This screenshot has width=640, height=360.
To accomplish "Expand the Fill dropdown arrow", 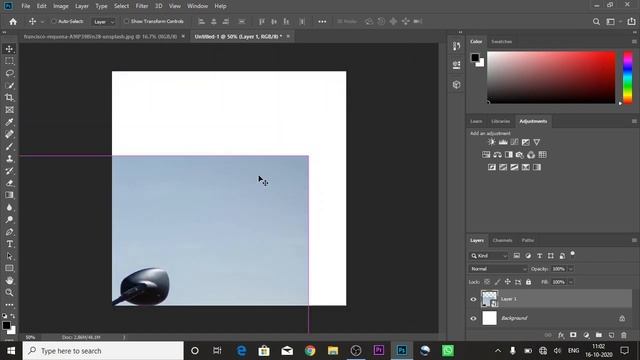I will (x=571, y=282).
